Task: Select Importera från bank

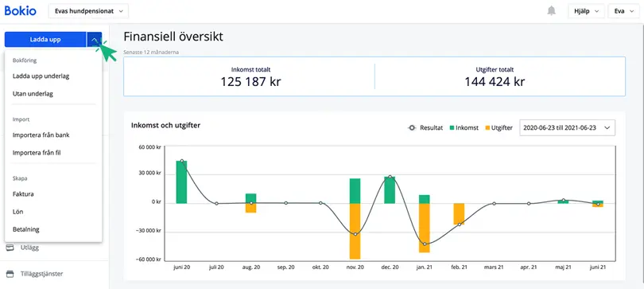Action: pyautogui.click(x=41, y=135)
